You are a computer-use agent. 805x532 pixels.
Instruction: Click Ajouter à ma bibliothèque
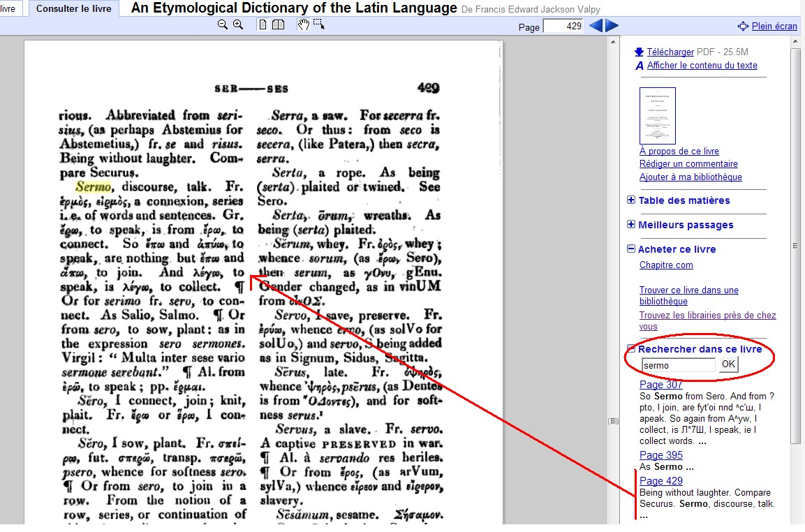[x=690, y=177]
